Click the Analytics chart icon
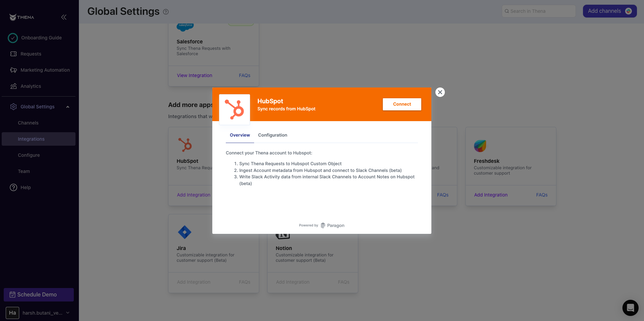The height and width of the screenshot is (321, 644). (x=13, y=86)
